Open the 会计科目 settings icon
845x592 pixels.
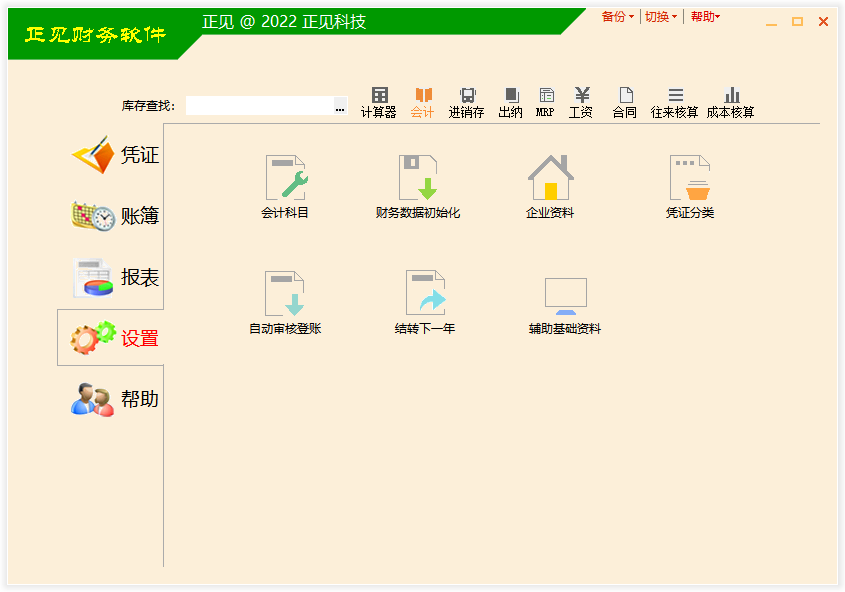coord(286,179)
